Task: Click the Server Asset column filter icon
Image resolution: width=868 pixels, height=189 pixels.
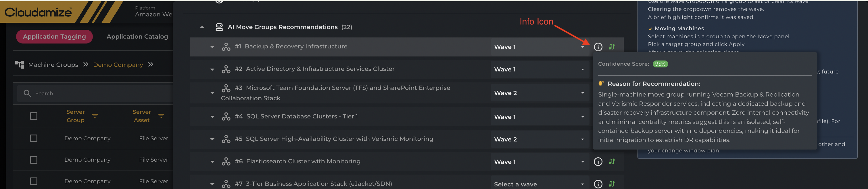Action: point(161,116)
